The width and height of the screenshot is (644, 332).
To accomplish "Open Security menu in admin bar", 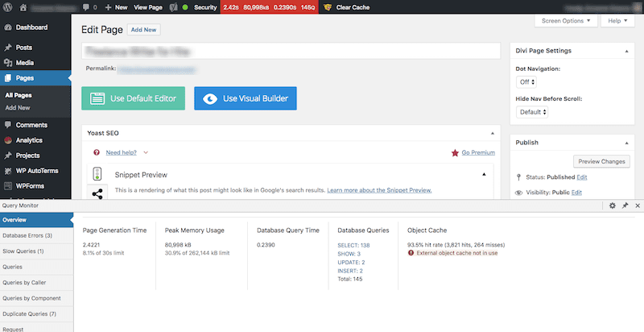I will click(x=205, y=7).
